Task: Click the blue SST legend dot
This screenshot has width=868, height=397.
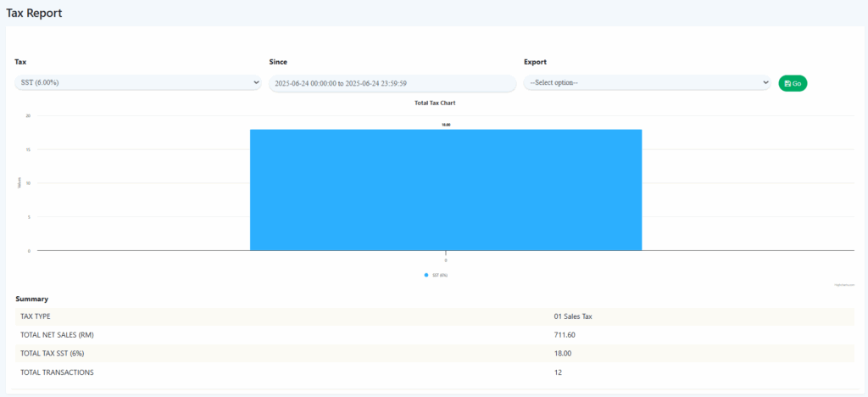Action: pyautogui.click(x=426, y=275)
